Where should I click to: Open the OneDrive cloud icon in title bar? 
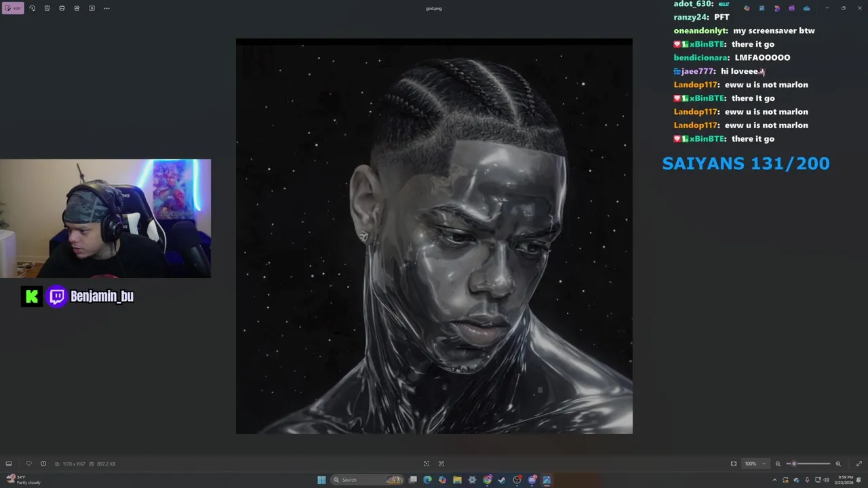click(x=806, y=8)
